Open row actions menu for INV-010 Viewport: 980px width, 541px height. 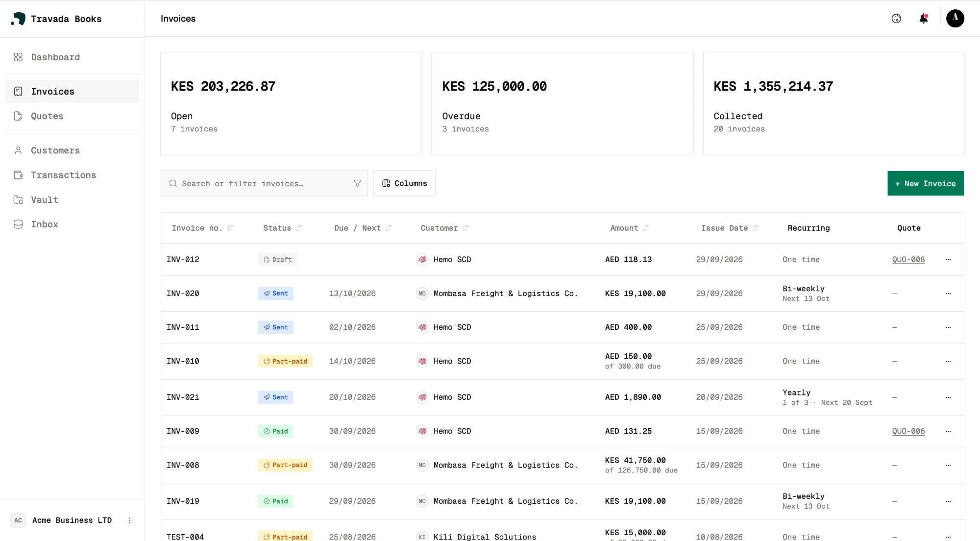point(948,361)
